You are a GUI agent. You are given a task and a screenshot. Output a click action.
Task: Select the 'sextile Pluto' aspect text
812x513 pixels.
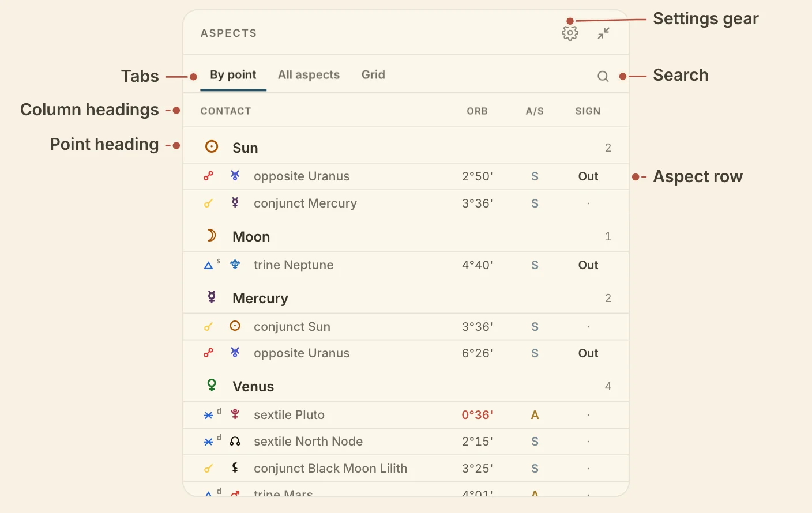click(289, 415)
